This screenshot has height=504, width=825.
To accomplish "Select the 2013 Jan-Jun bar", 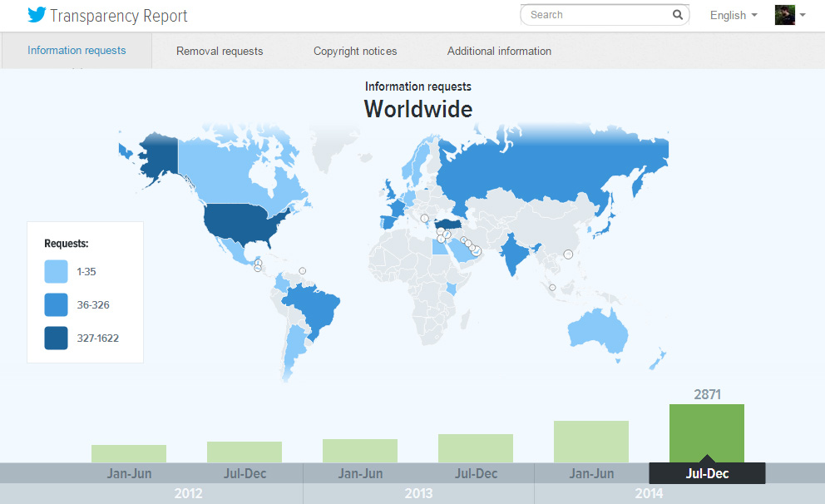I will point(360,451).
